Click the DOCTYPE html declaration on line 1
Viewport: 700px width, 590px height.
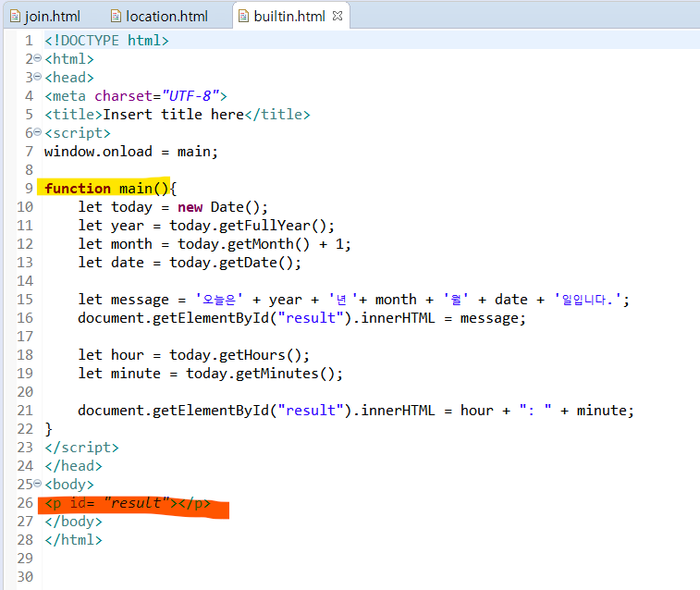(106, 41)
